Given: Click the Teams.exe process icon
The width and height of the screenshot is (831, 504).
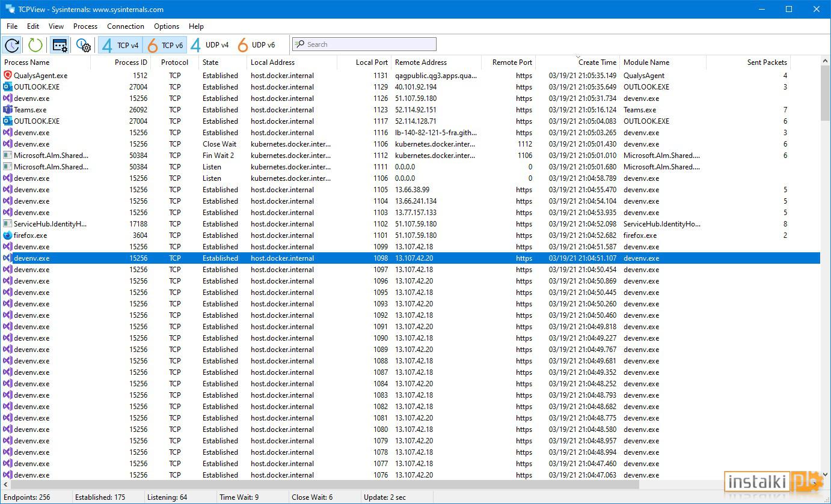Looking at the screenshot, I should [7, 110].
